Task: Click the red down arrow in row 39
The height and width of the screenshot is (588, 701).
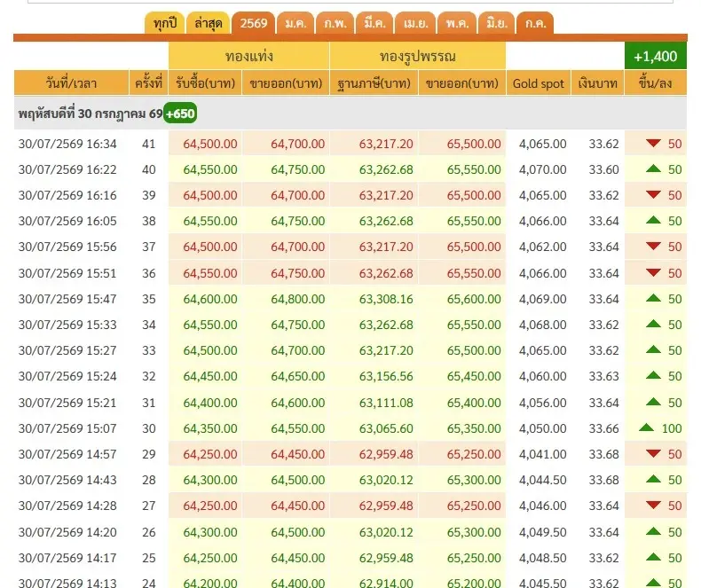Action: click(653, 194)
